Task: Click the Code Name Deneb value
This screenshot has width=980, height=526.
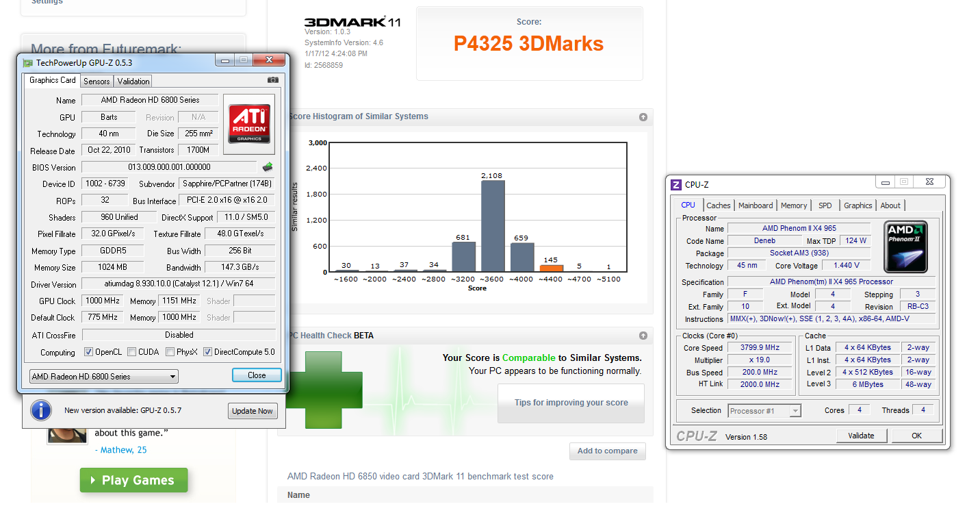Action: [x=765, y=240]
